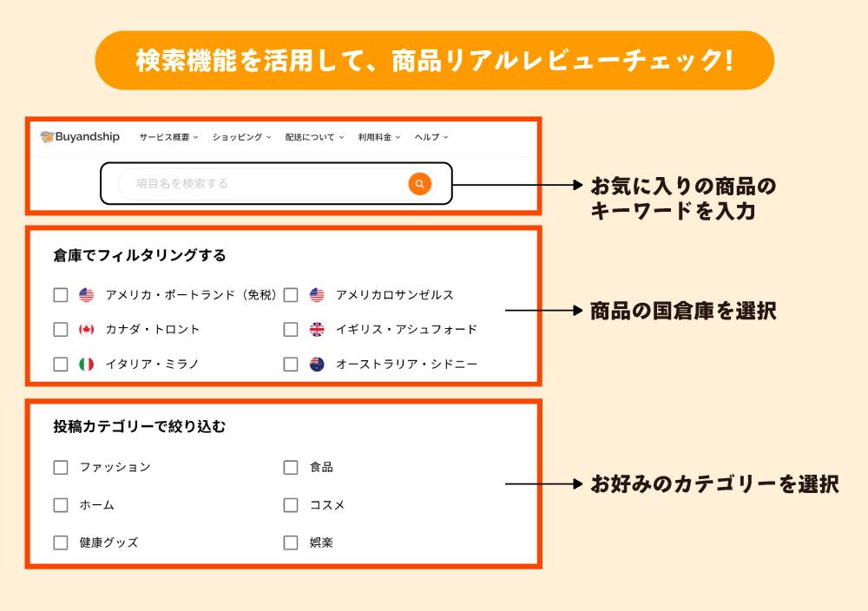Tick the 食品 category checkbox
868x611 pixels.
291,468
